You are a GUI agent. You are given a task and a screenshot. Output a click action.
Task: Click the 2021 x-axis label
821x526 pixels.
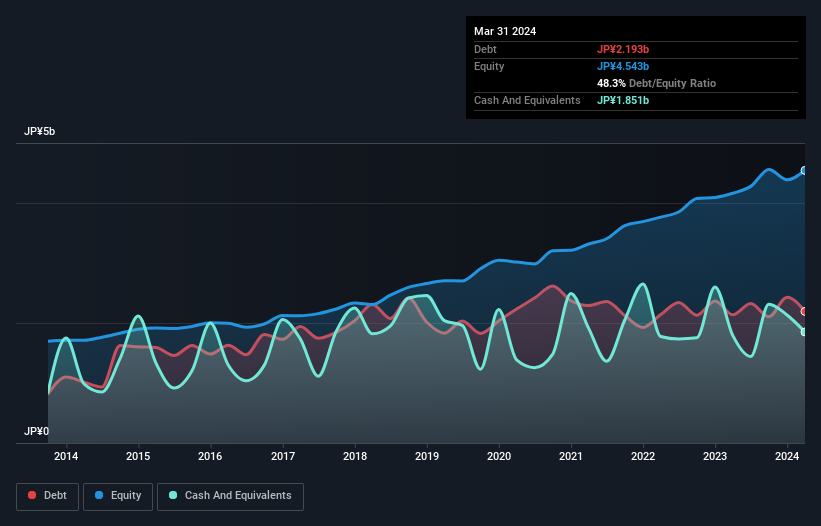pyautogui.click(x=571, y=456)
